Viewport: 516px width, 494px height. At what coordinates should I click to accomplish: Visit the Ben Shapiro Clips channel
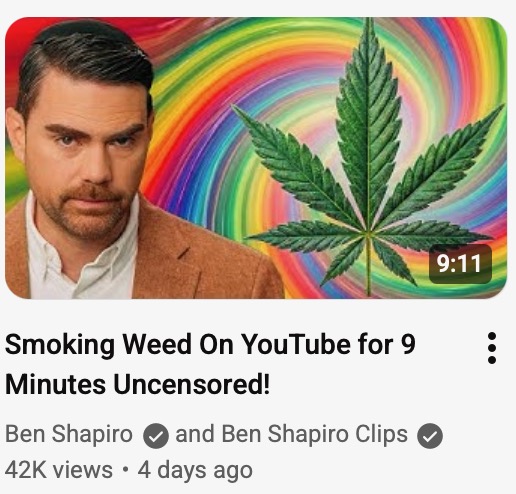[314, 434]
